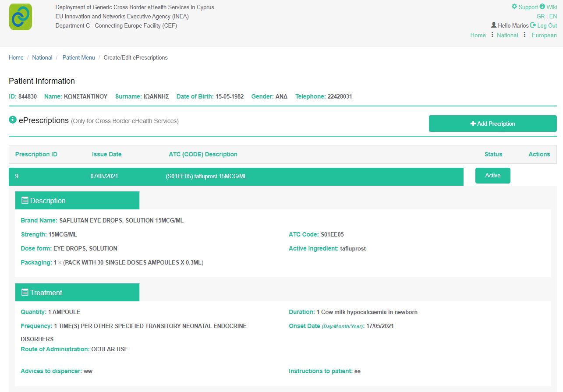Switch language to Greek (GR)
563x392 pixels.
pos(540,16)
